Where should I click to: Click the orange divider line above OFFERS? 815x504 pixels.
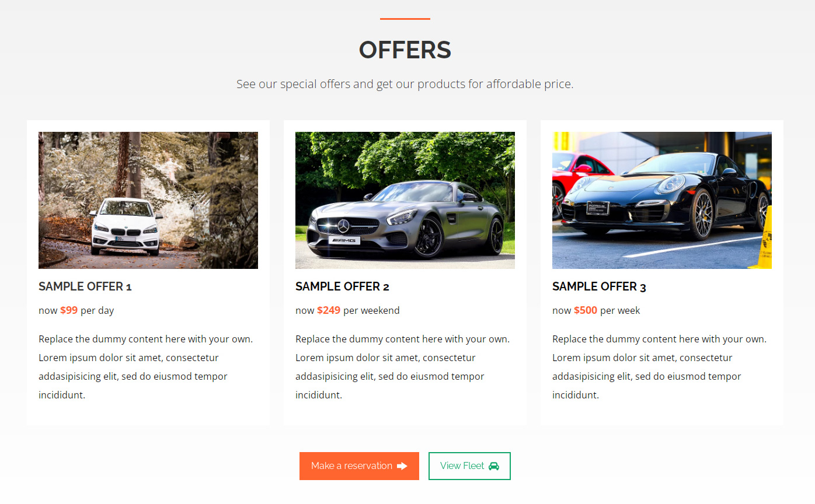click(405, 19)
